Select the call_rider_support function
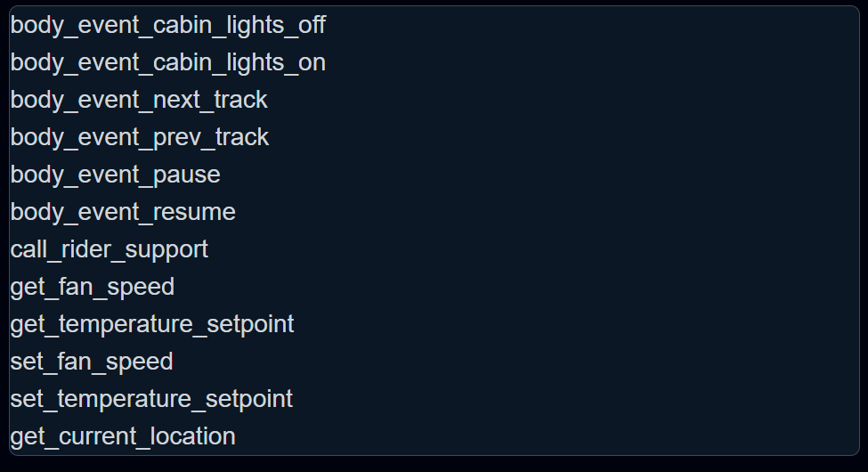The image size is (868, 472). point(110,249)
